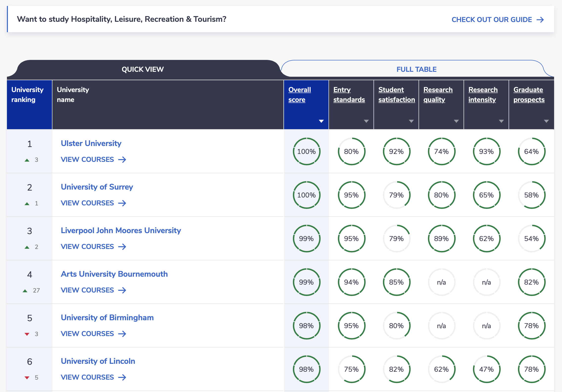Open Ulster University page
The image size is (562, 392).
[x=91, y=144]
